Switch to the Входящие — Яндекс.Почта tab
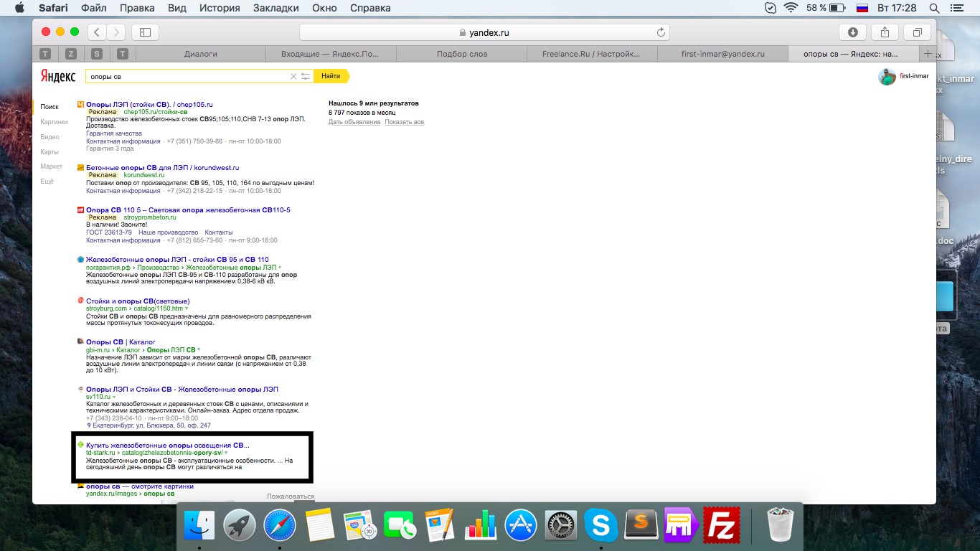Image resolution: width=980 pixels, height=551 pixels. (331, 54)
